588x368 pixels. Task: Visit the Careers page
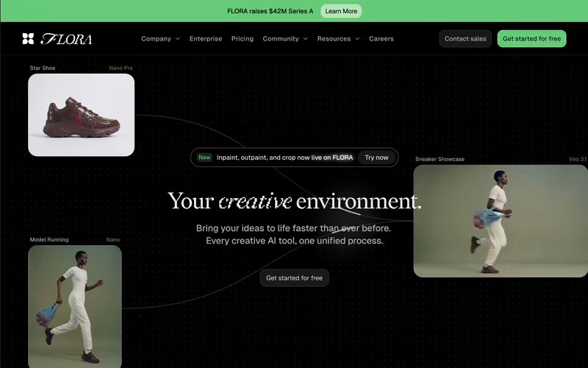pos(381,39)
